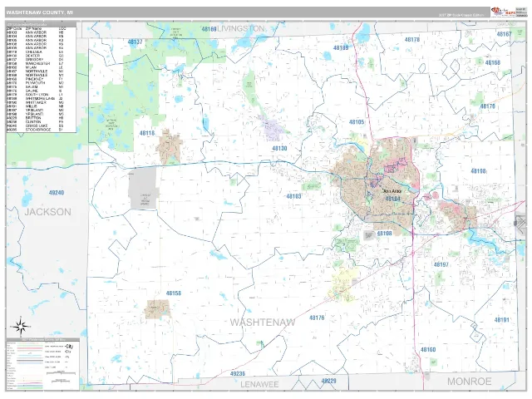Select the WHITMORE LAKE row in the ZIP index
This screenshot has width=532, height=399.
(x=35, y=98)
